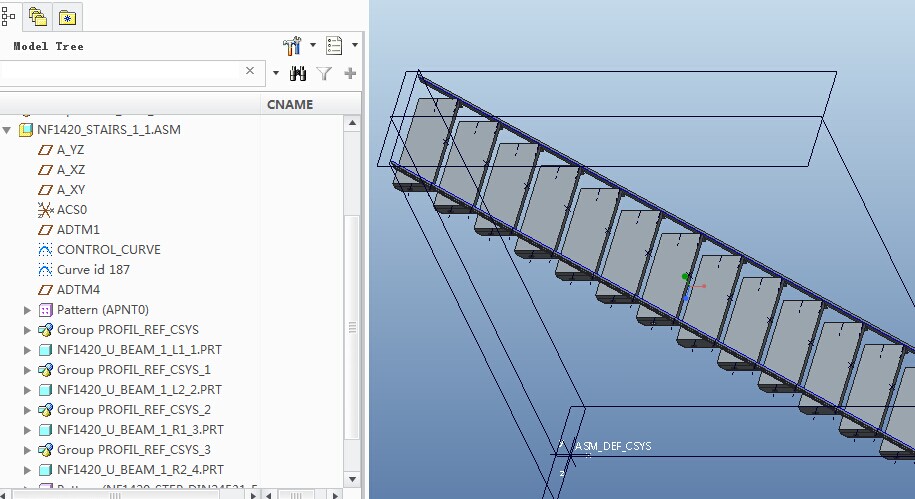This screenshot has height=499, width=915.
Task: Toggle the tree filter funnel icon
Action: click(324, 73)
